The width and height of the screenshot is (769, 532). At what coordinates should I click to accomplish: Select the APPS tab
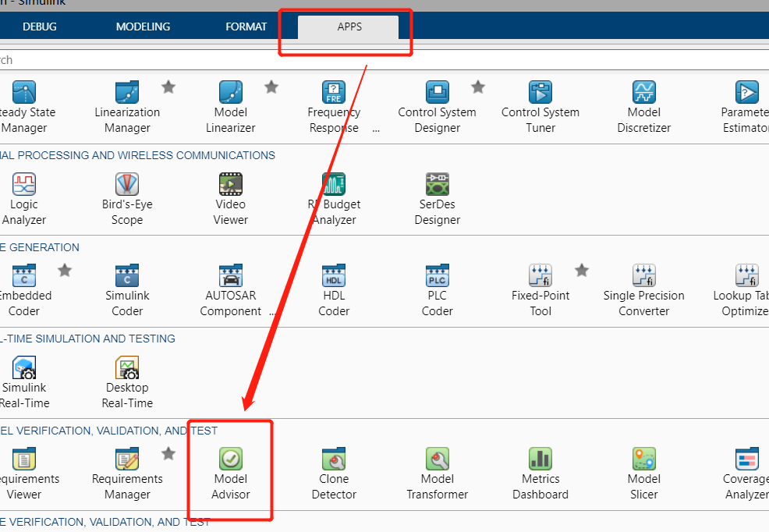tap(349, 27)
